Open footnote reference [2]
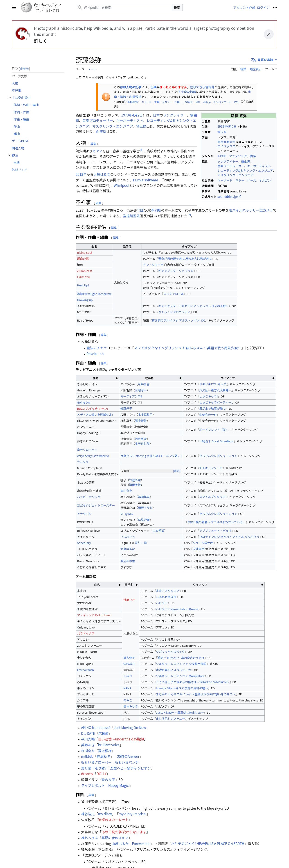This screenshot has height=868, width=289. [189, 215]
